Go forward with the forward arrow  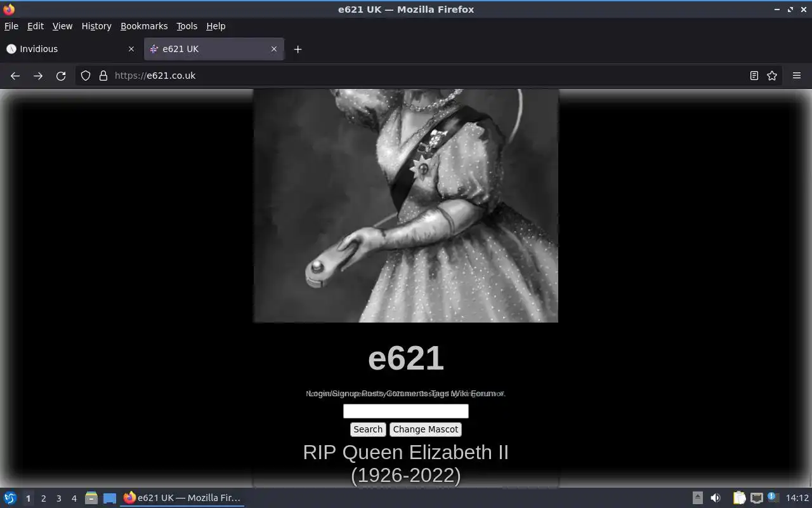[x=38, y=76]
